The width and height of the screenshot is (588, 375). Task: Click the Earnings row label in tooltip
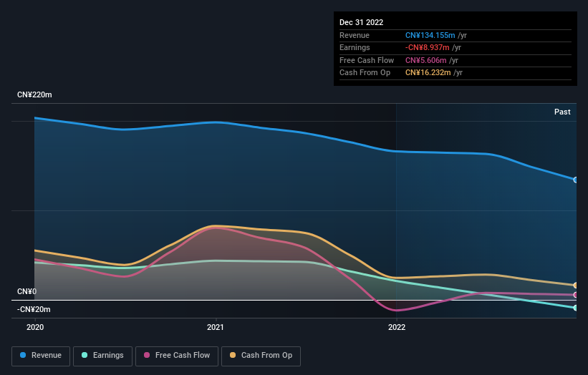click(x=355, y=47)
